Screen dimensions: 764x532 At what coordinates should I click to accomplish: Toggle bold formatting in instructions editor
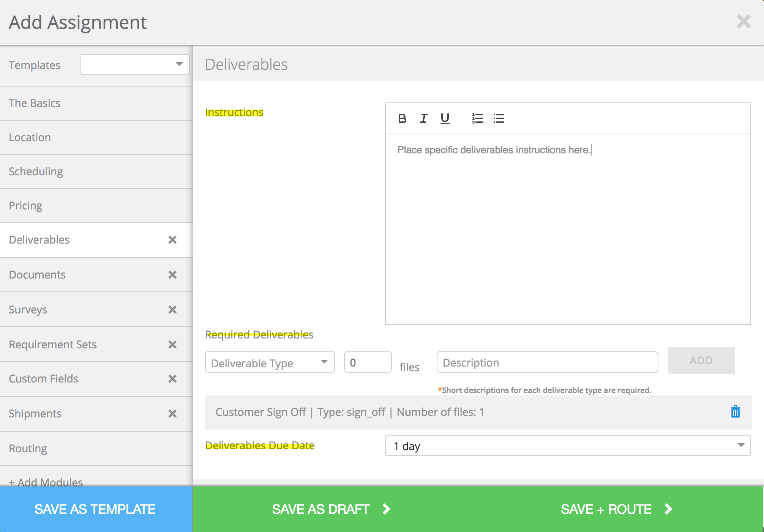point(402,119)
